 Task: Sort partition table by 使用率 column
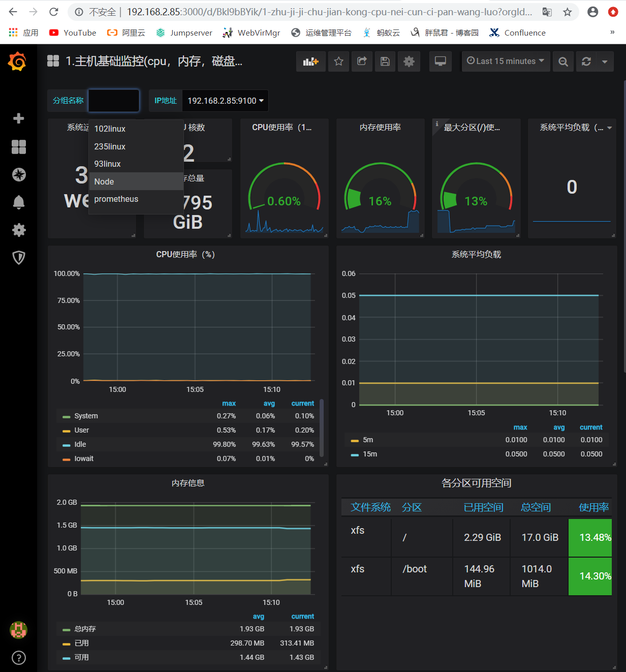click(593, 507)
